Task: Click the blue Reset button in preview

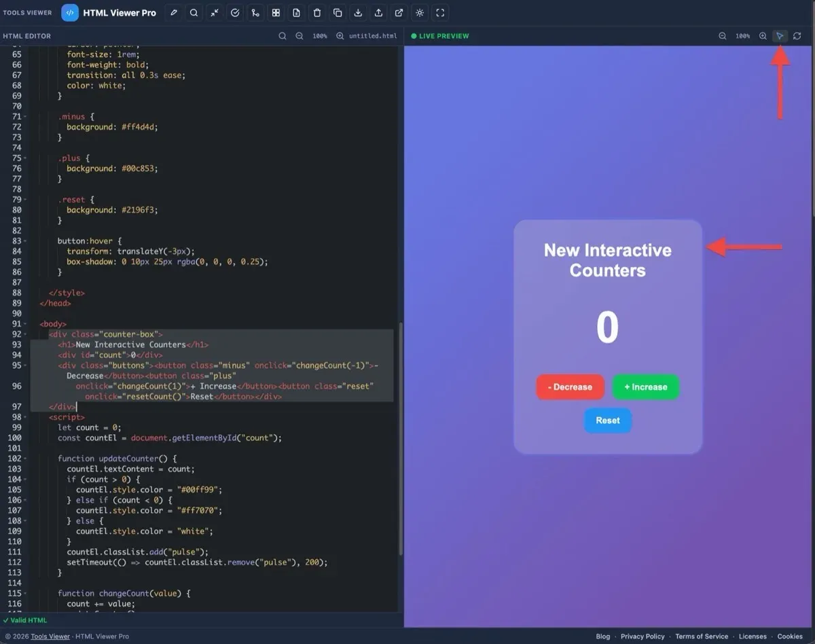Action: click(x=608, y=421)
